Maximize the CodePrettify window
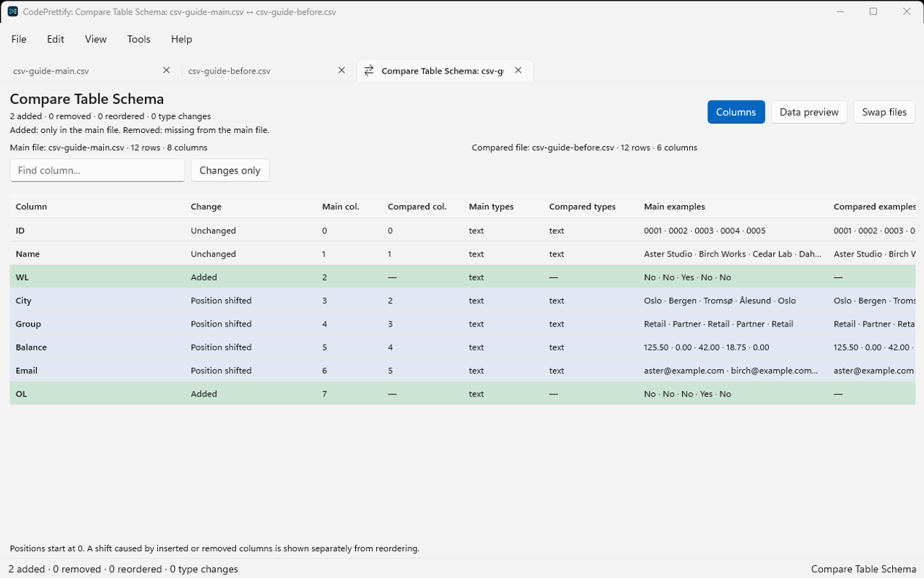Image resolution: width=924 pixels, height=578 pixels. 873,12
